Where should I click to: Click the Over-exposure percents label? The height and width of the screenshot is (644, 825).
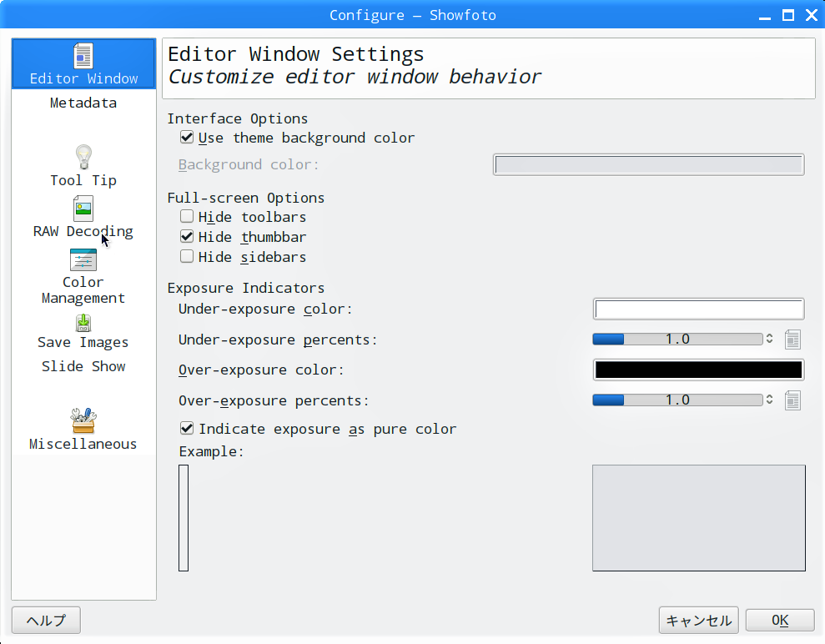pyautogui.click(x=274, y=401)
